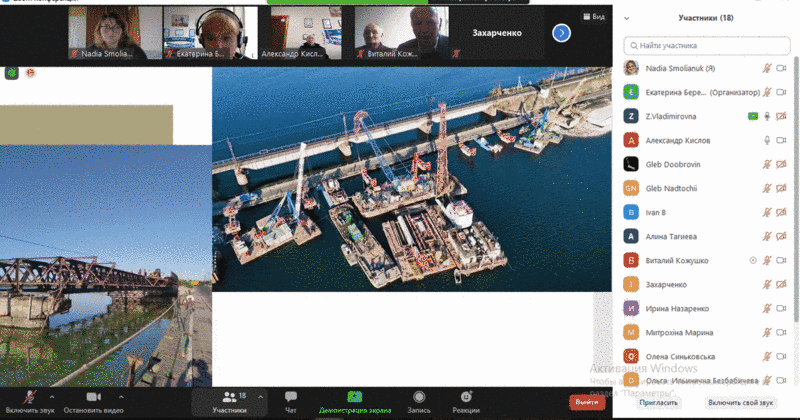Click the red Выйти leave button
Viewport: 800px width, 420px height.
tap(587, 402)
